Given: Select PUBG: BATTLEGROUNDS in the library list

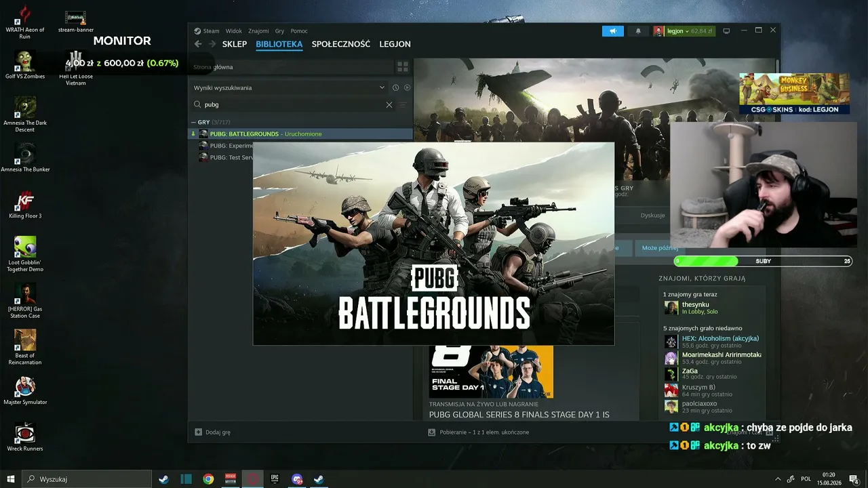Looking at the screenshot, I should (x=300, y=134).
